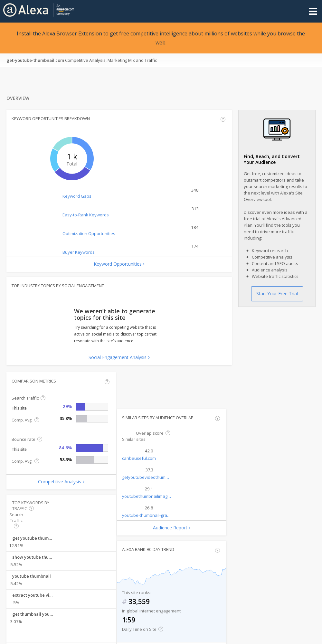This screenshot has height=644, width=322.
Task: Select keyword 'show youtube thu...'
Action: pyautogui.click(x=32, y=557)
